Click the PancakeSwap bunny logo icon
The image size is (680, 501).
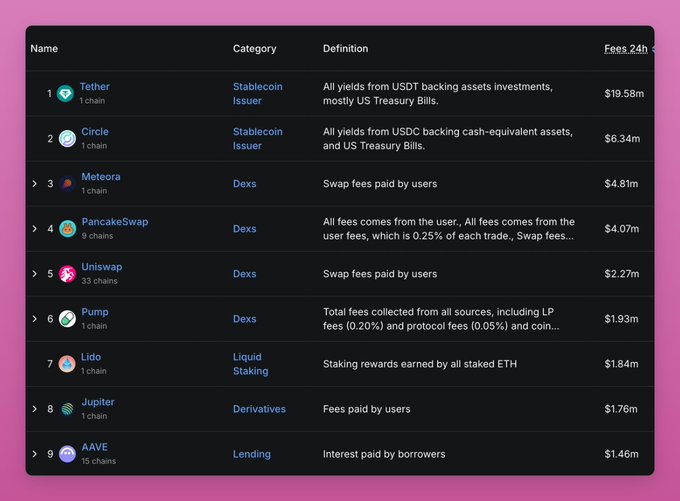(67, 229)
